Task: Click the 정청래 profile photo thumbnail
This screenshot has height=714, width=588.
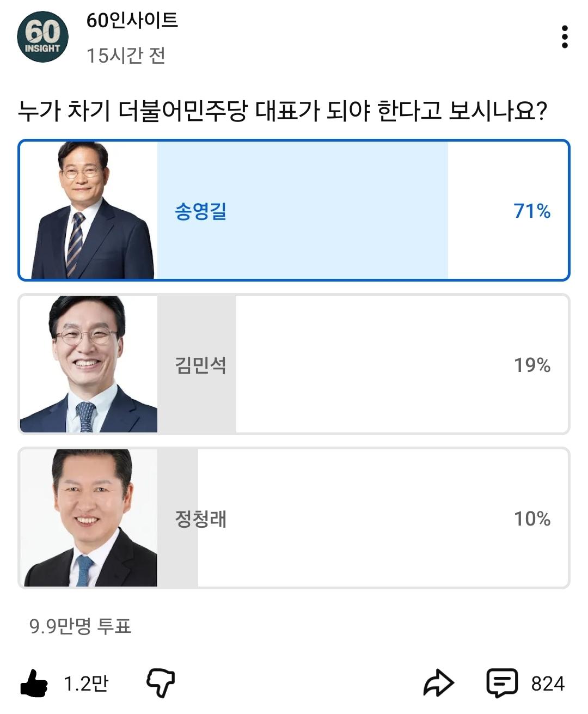Action: [87, 517]
